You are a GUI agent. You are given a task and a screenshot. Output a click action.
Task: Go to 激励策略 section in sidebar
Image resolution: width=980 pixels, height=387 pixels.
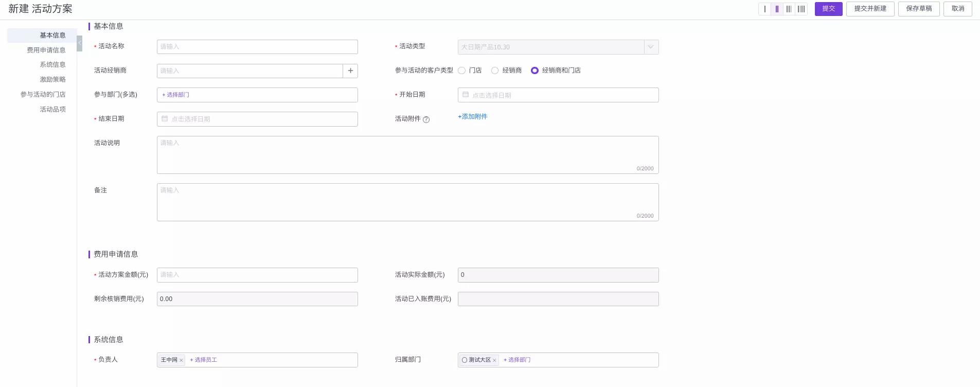click(52, 80)
